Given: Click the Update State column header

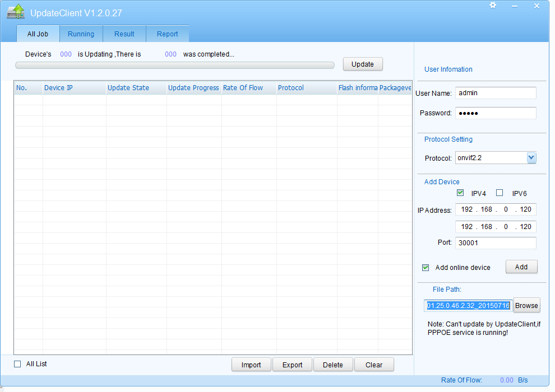Looking at the screenshot, I should click(x=136, y=88).
